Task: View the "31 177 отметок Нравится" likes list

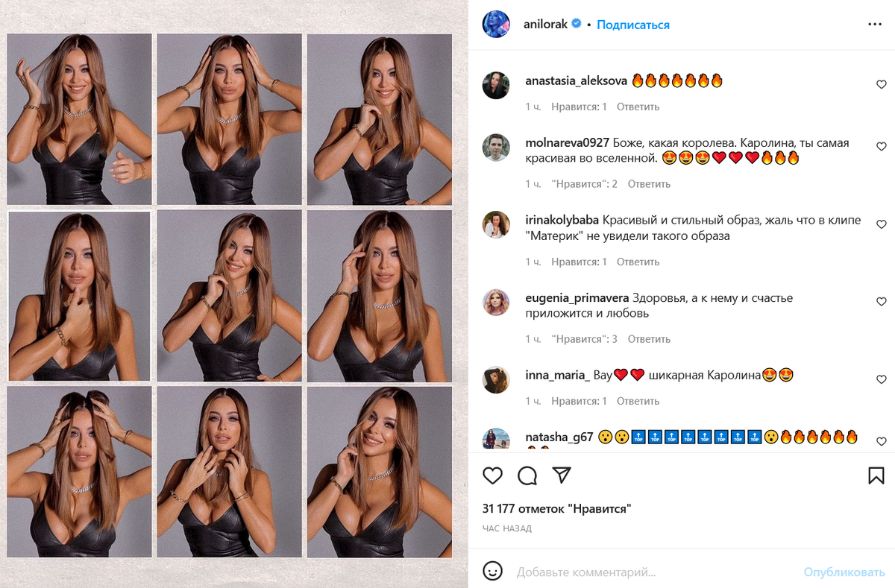Action: tap(556, 509)
